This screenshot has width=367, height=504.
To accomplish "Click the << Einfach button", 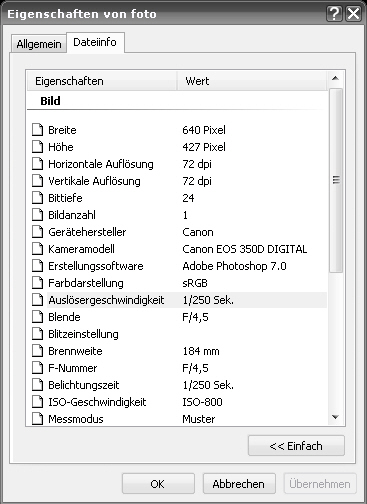I will [296, 446].
